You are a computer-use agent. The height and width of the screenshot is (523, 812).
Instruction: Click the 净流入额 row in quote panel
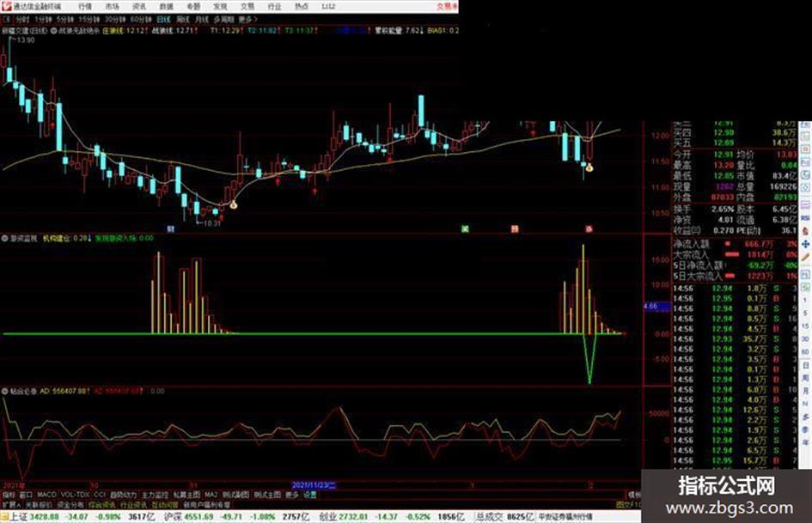click(735, 243)
